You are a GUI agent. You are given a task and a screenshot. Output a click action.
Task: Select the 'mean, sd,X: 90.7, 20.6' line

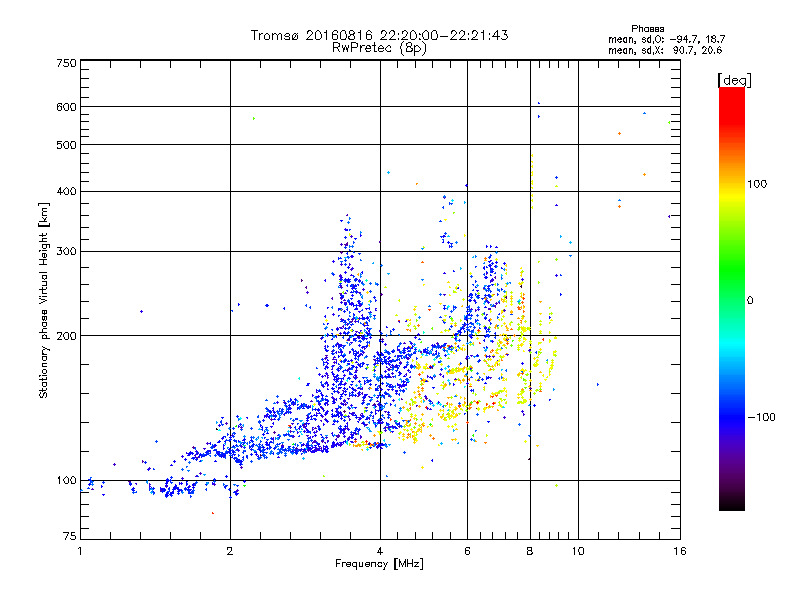(x=665, y=50)
